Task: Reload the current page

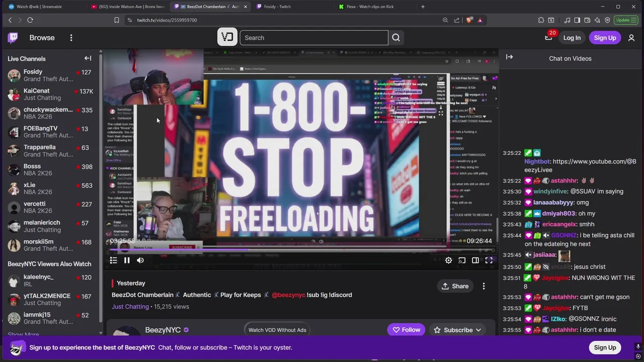Action: tap(30, 20)
